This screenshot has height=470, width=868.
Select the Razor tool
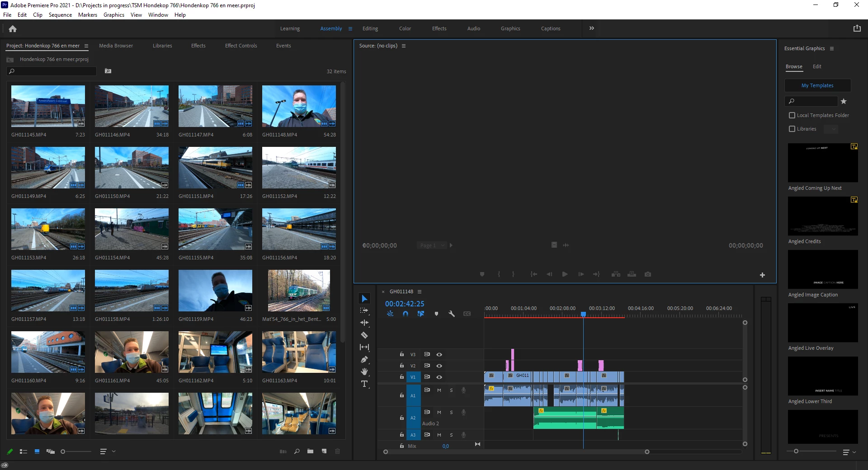click(x=364, y=335)
